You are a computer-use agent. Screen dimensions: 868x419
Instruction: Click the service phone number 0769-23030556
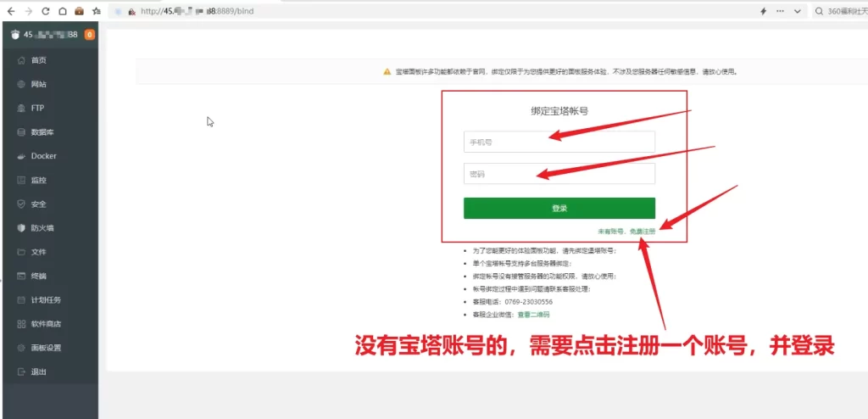coord(529,302)
